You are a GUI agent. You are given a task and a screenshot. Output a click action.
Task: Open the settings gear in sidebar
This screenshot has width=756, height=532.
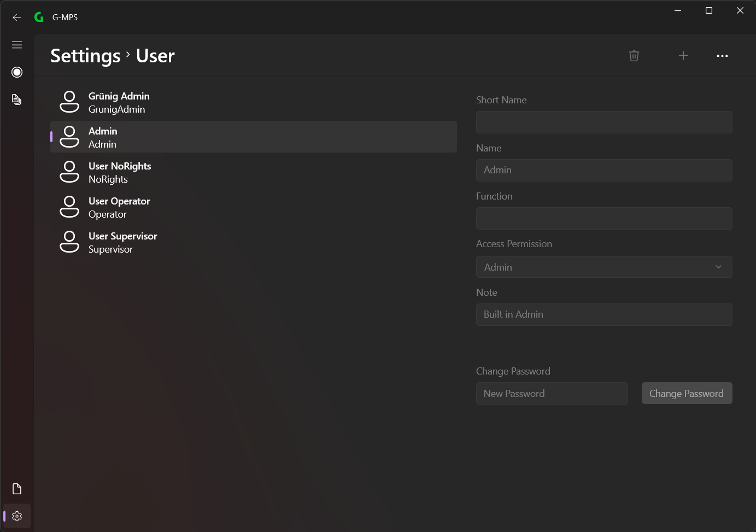tap(17, 516)
